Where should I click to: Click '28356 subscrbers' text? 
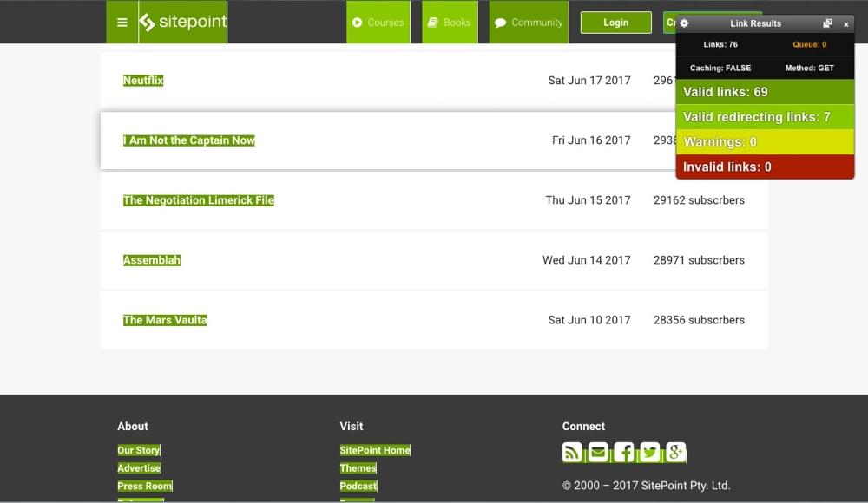[x=699, y=320]
